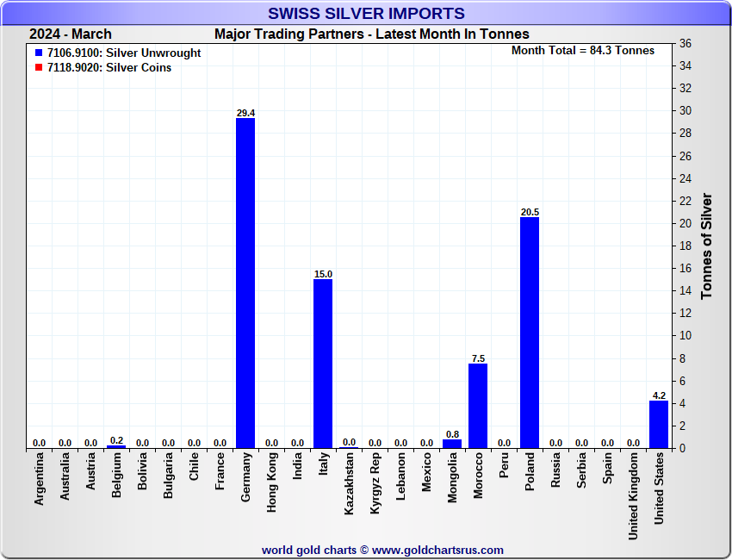Click the Tonnes of Silver axis title
Viewport: 732px width, 560px height.
pos(707,246)
